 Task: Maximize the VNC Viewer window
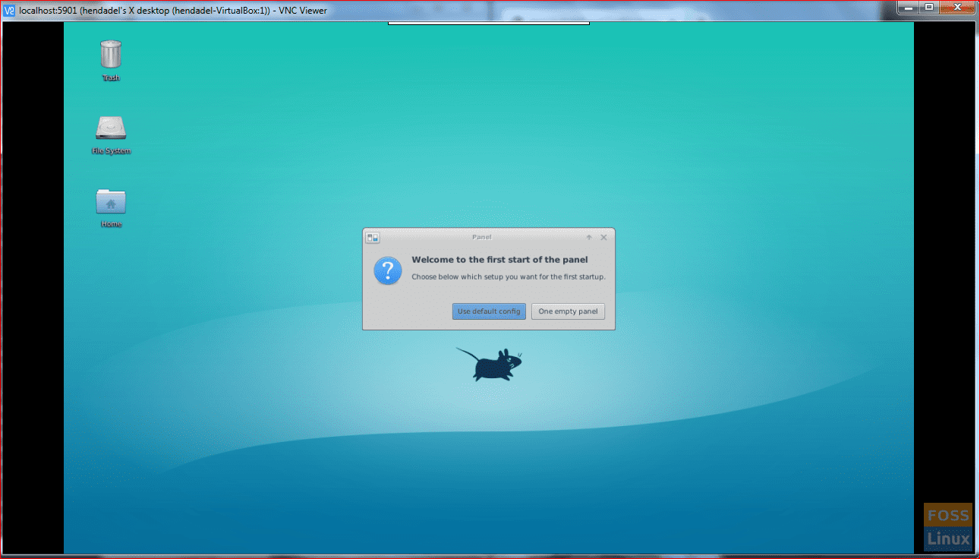[929, 7]
